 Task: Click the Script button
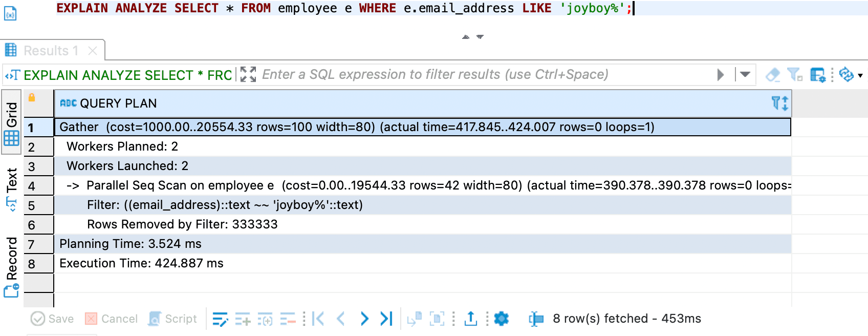[x=172, y=319]
